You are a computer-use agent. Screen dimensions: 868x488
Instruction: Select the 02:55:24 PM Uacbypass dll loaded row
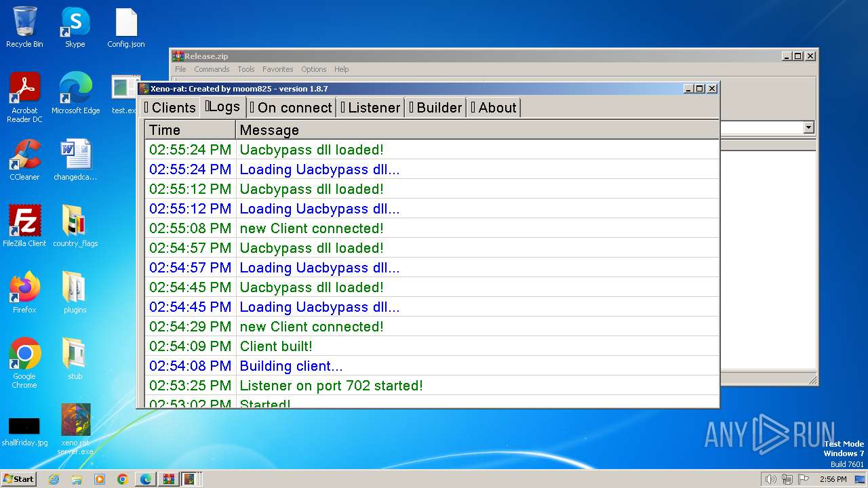point(432,150)
